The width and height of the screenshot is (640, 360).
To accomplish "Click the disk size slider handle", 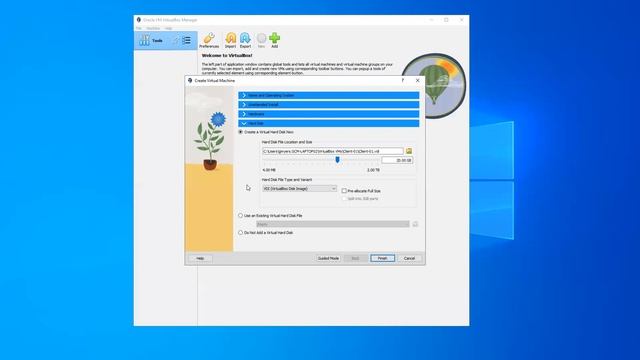I will point(337,160).
